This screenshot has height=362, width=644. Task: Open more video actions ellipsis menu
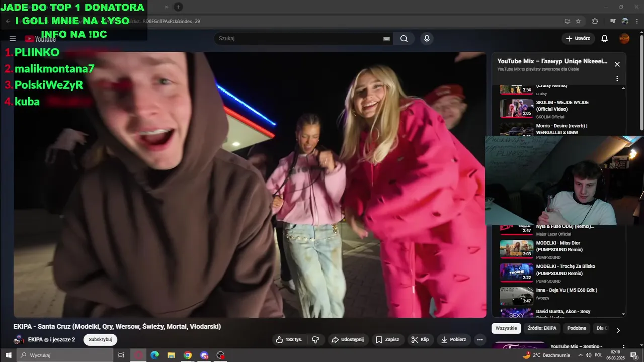pyautogui.click(x=480, y=340)
